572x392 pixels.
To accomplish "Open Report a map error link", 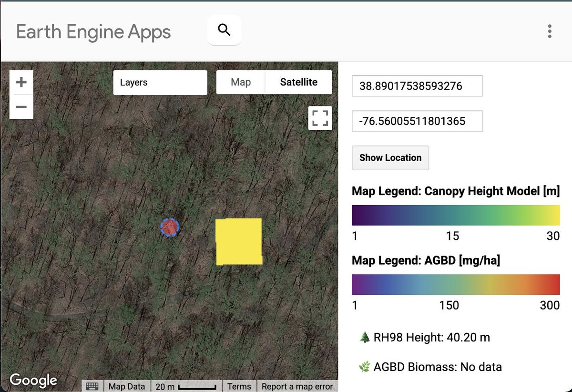I will [297, 386].
